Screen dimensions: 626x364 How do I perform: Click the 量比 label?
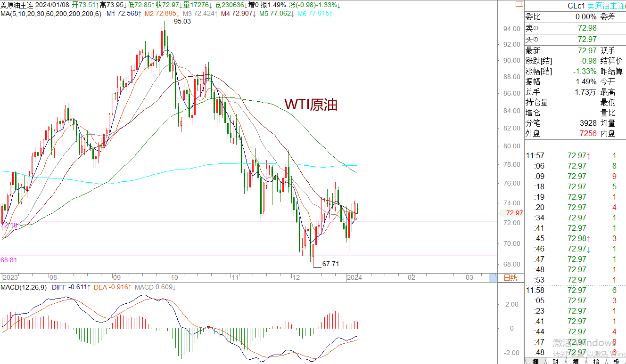608,113
